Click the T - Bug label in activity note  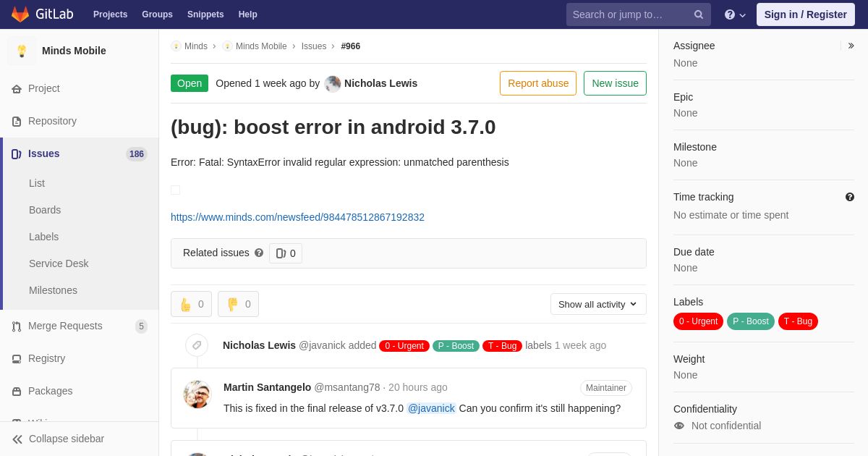(x=502, y=346)
